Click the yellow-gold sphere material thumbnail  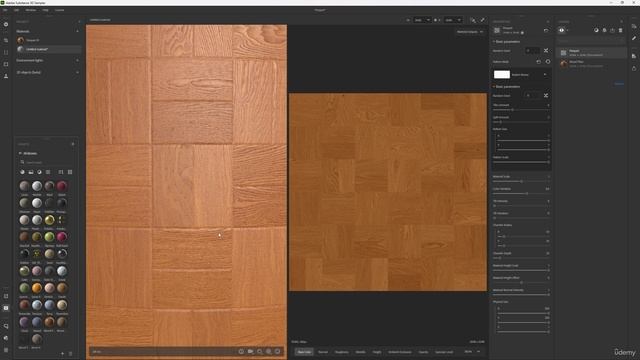point(49,220)
